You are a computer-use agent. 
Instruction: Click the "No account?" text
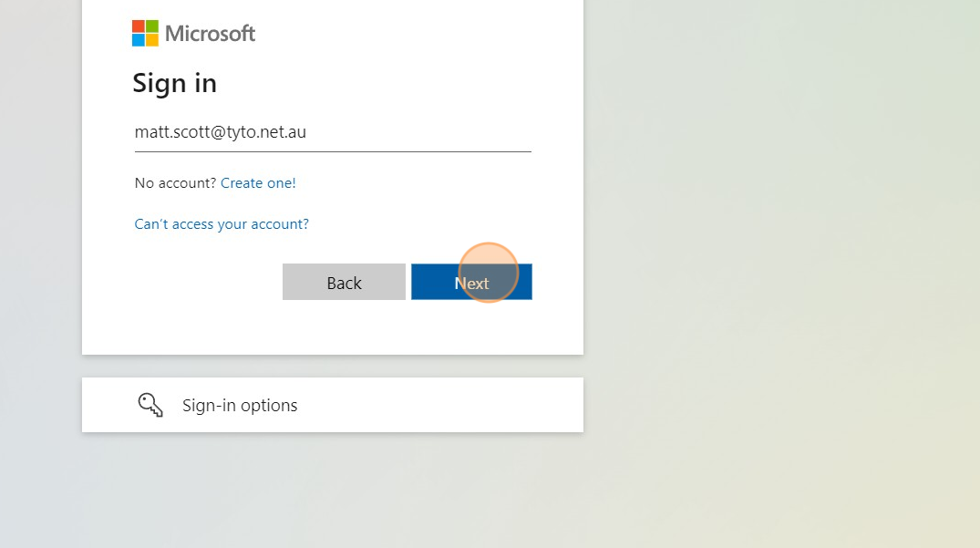coord(175,183)
